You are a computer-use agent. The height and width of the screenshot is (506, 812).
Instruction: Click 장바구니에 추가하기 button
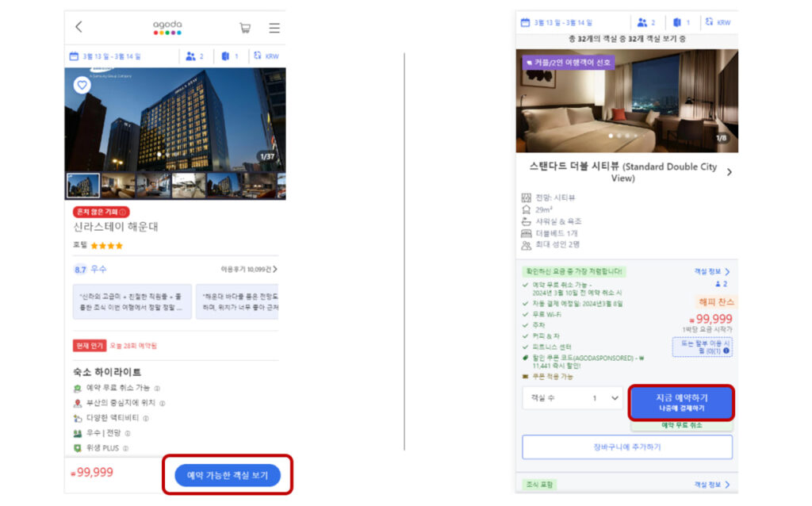point(626,447)
